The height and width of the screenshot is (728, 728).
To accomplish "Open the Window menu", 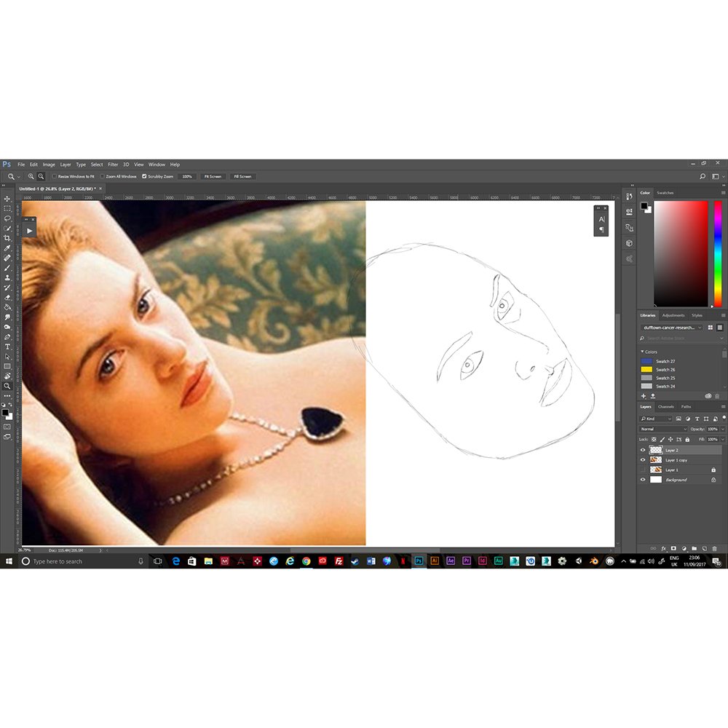I will tap(157, 165).
